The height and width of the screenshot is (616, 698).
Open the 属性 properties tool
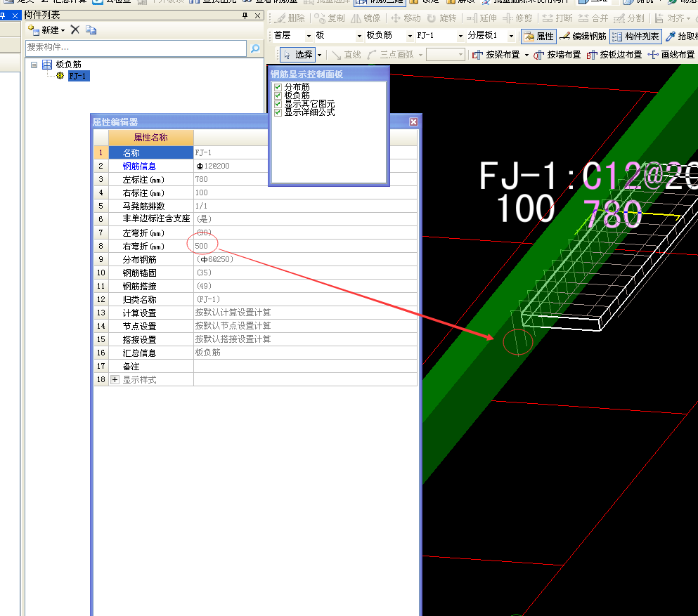(538, 36)
